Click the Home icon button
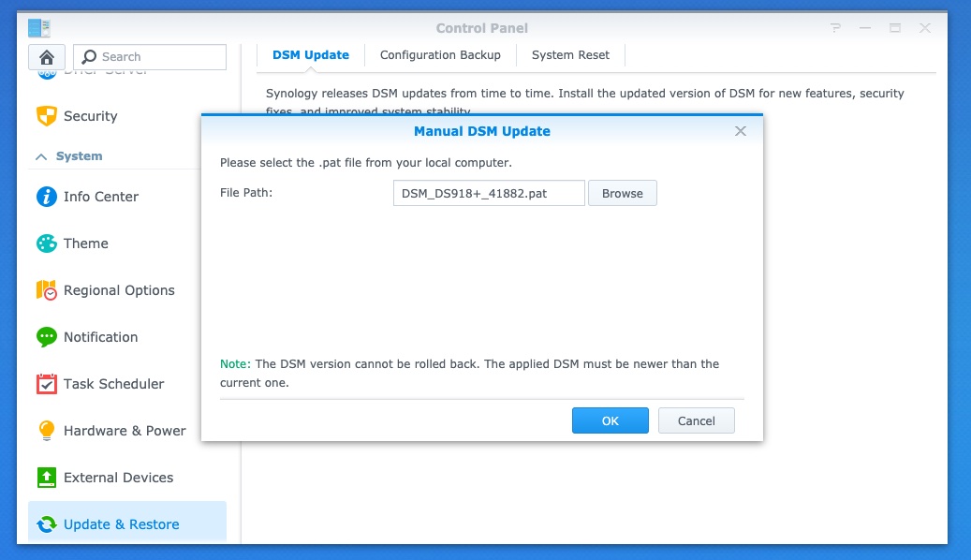 [47, 57]
